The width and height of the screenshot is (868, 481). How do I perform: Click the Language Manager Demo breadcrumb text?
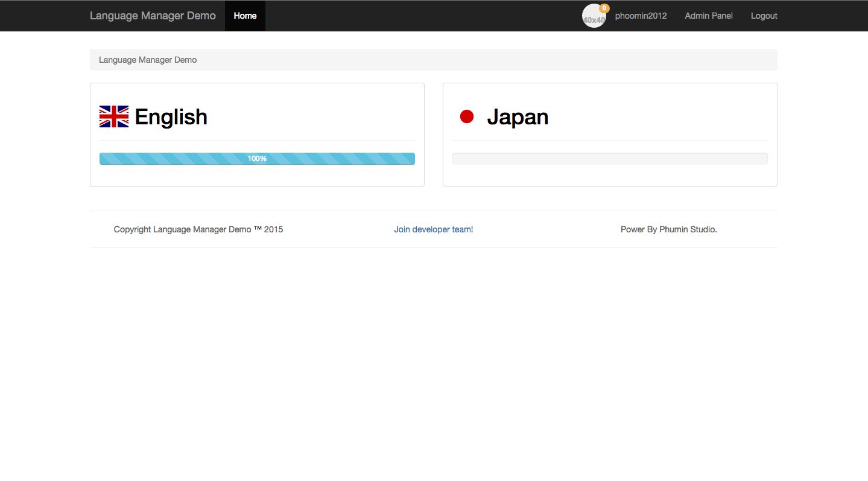148,60
